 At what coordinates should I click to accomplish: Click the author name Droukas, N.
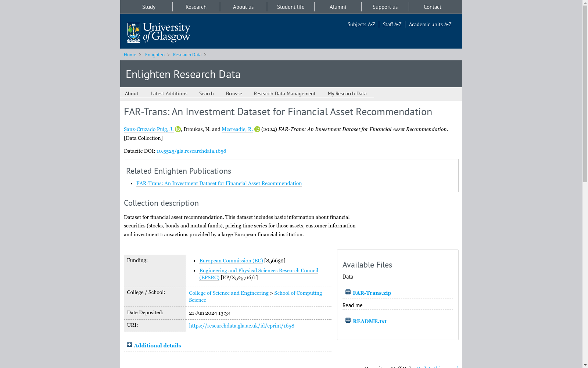197,129
